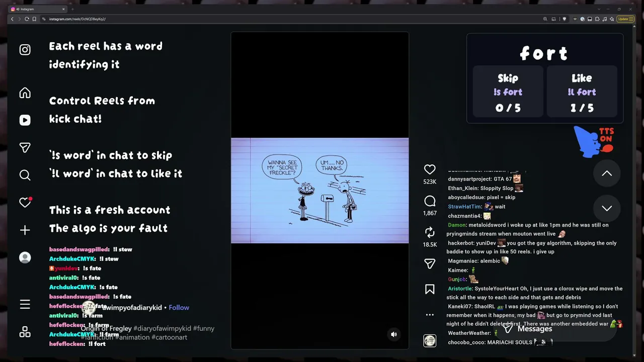Open the #diaryofawimpykid hashtag
Viewport: 644px width, 362px height.
[162, 328]
